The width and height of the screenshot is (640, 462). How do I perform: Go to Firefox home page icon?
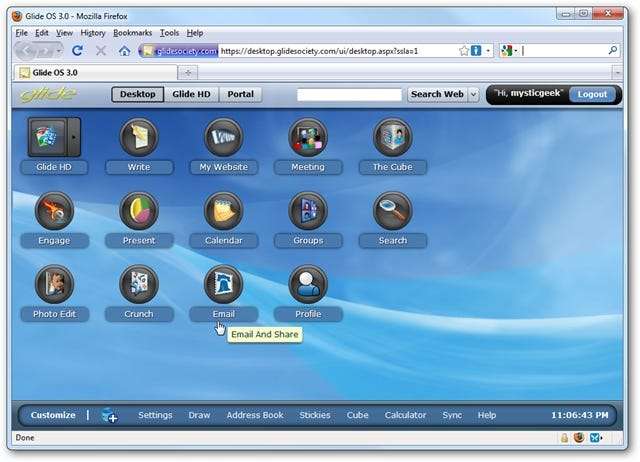(x=124, y=51)
